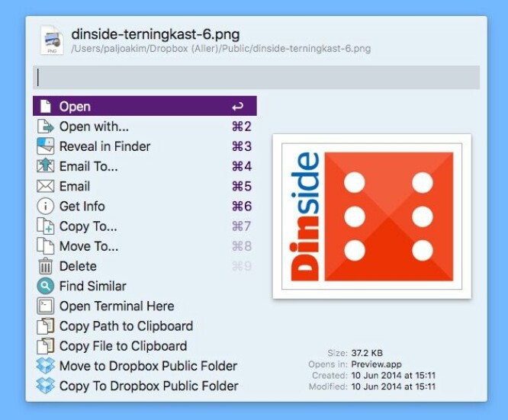
Task: Click the ⌘7 shortcut hint
Action: coord(242,226)
